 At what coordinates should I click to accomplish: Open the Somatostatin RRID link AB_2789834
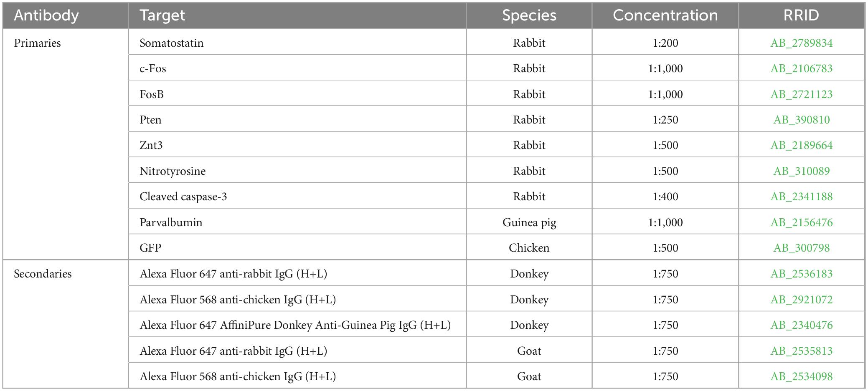[801, 43]
